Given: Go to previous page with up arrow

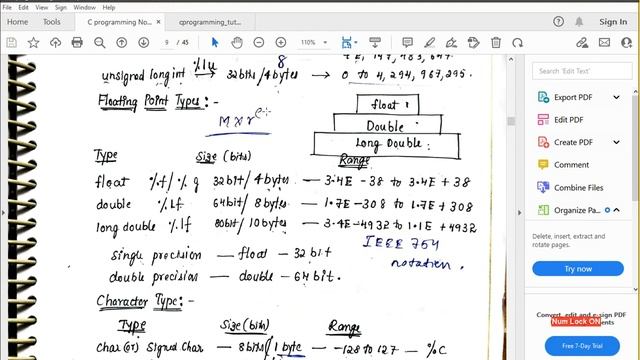Looking at the screenshot, I should pyautogui.click(x=122, y=42).
